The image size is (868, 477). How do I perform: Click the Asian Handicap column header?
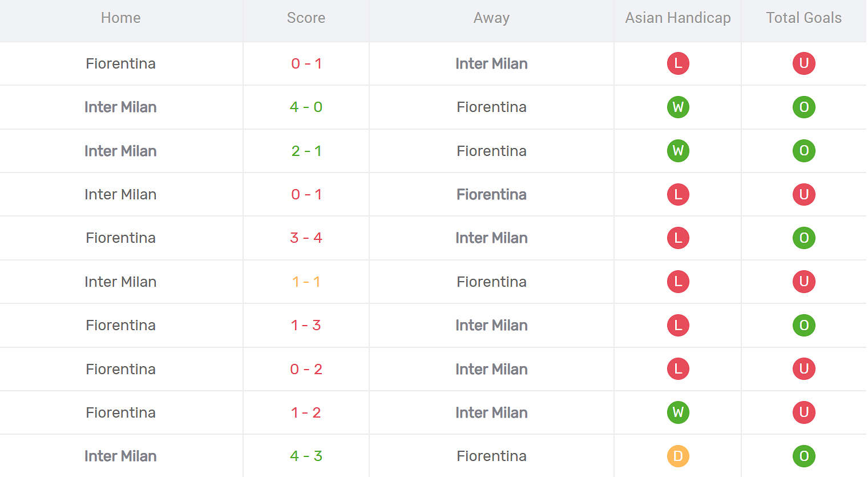tap(678, 18)
